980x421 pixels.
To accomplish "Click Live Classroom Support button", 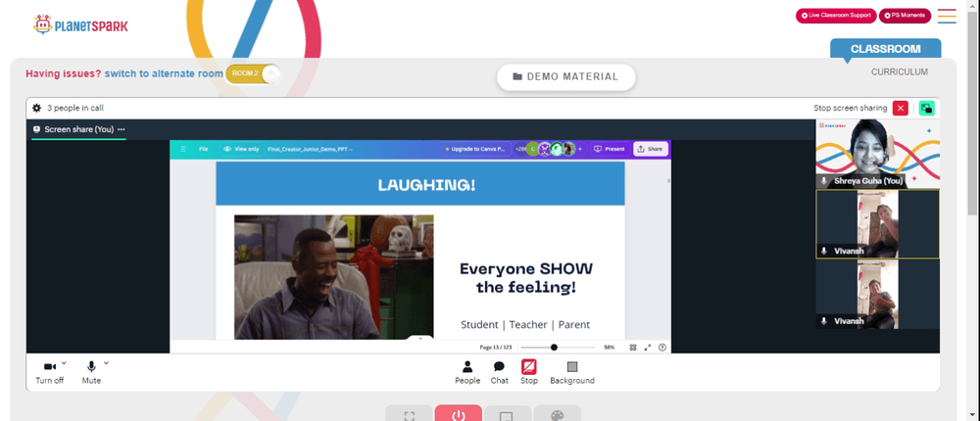I will pos(836,16).
